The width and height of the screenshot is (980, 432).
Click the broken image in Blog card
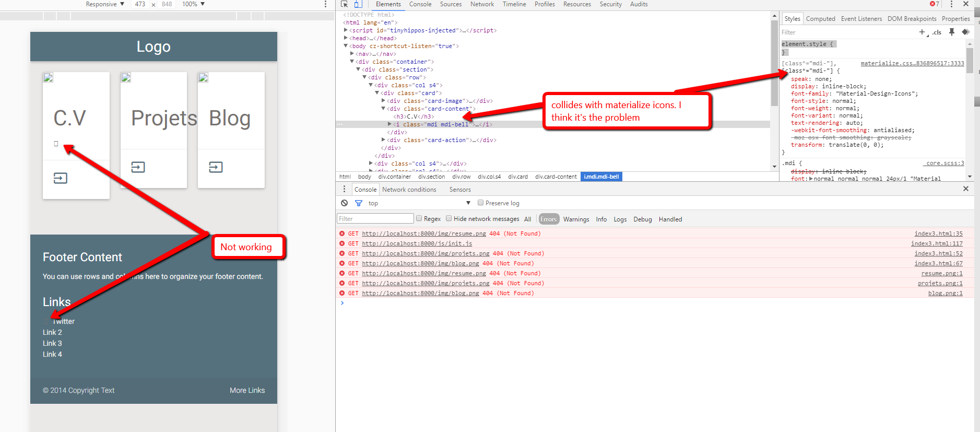[203, 77]
